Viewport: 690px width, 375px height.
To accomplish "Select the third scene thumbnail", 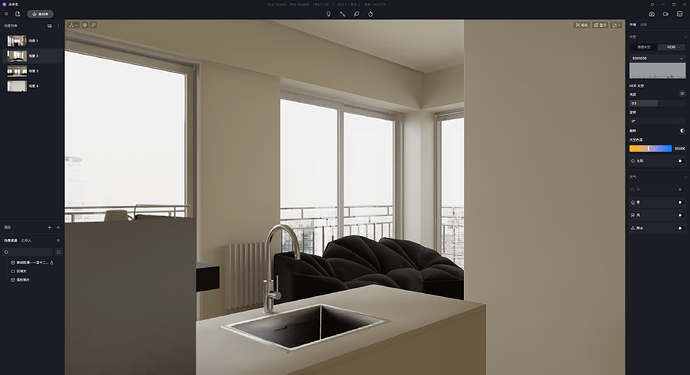I will pos(17,71).
